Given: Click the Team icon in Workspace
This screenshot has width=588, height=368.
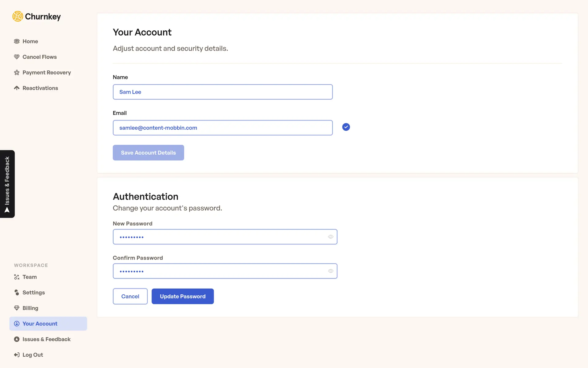Looking at the screenshot, I should 17,277.
